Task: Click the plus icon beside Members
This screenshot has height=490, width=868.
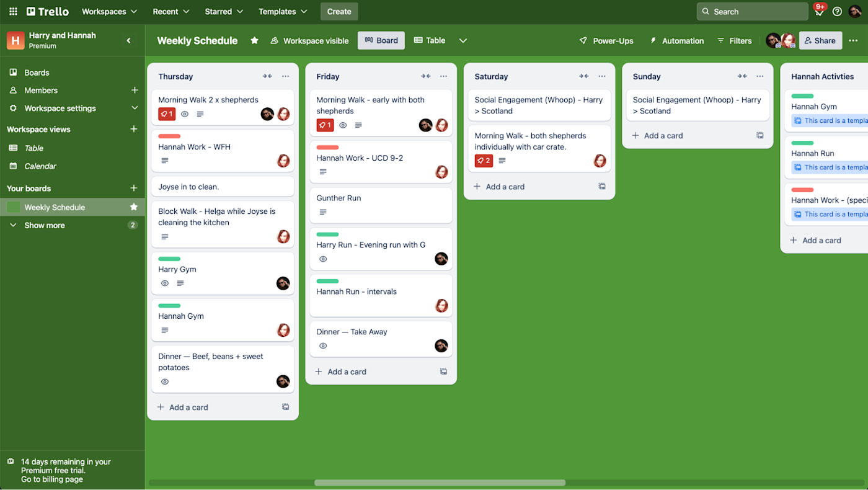Action: (135, 90)
